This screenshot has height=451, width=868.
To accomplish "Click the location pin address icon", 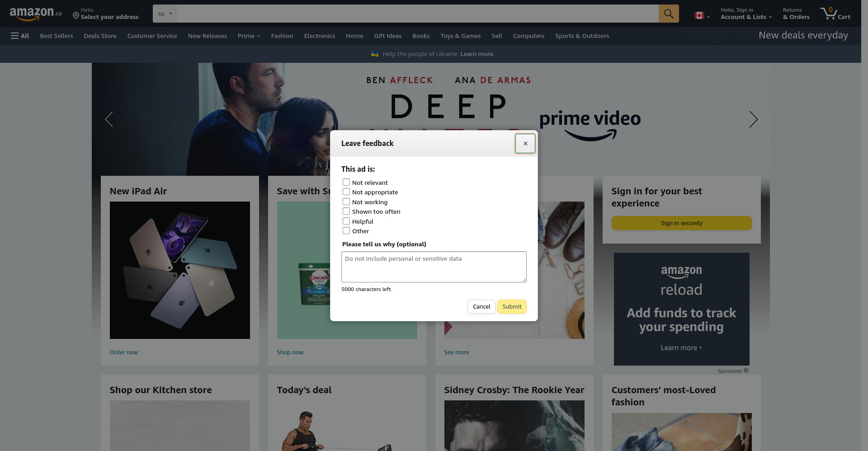I will pos(76,16).
